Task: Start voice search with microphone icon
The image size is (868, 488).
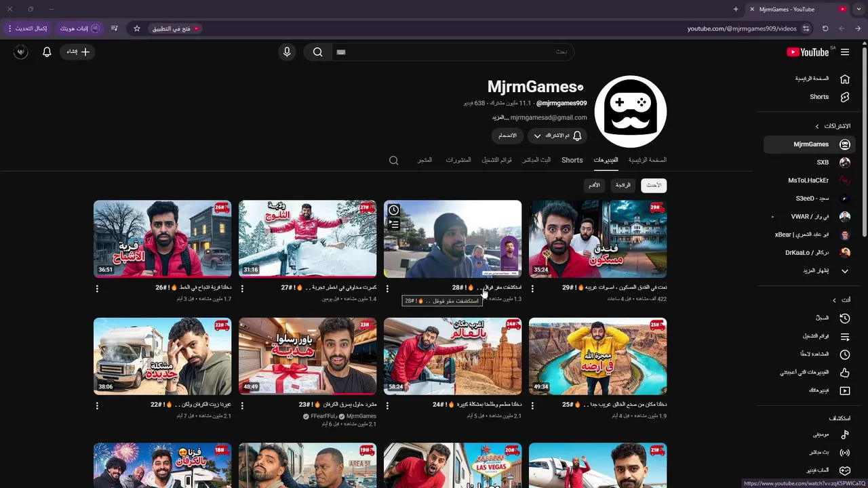Action: pos(287,52)
